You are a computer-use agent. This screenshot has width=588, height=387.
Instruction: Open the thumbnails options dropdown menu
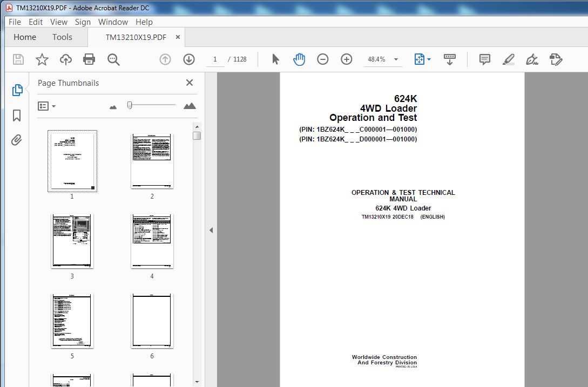pos(46,106)
